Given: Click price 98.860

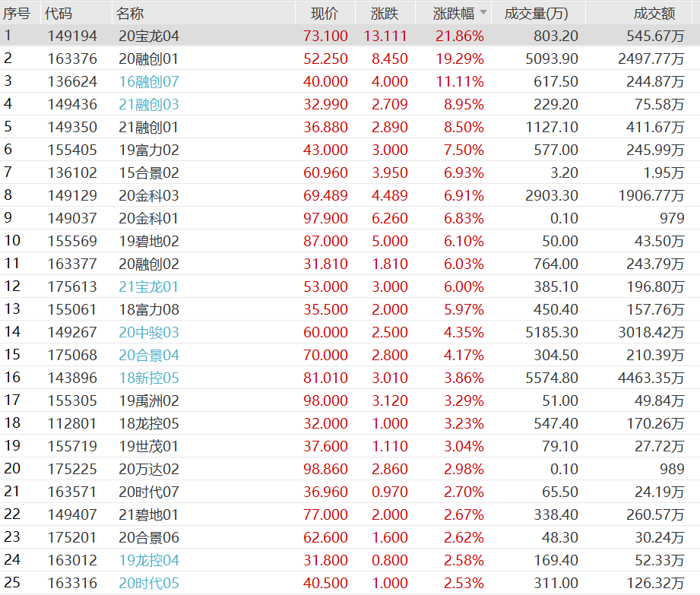Looking at the screenshot, I should point(325,469).
